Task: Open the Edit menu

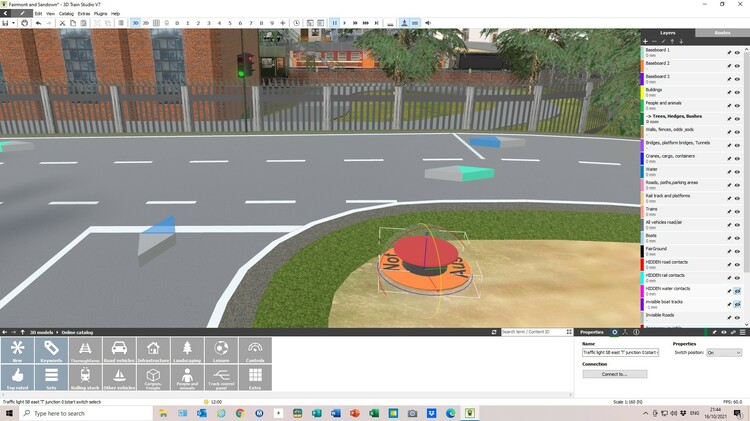Action: [x=38, y=14]
